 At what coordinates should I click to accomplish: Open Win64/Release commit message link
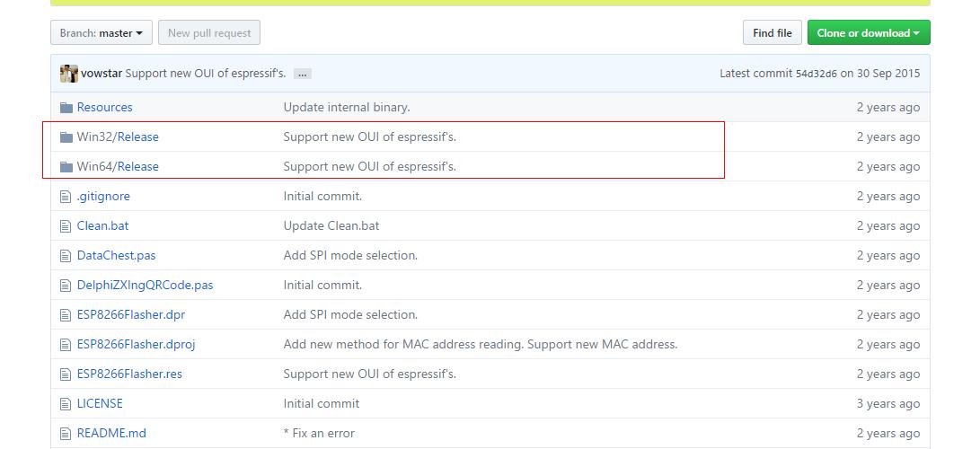(x=370, y=167)
